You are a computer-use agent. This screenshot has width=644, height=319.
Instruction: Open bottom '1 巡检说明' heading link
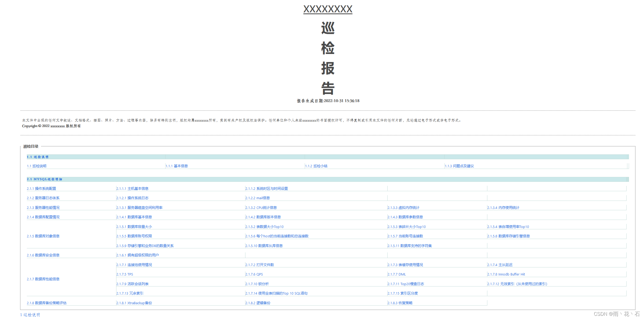(30, 315)
